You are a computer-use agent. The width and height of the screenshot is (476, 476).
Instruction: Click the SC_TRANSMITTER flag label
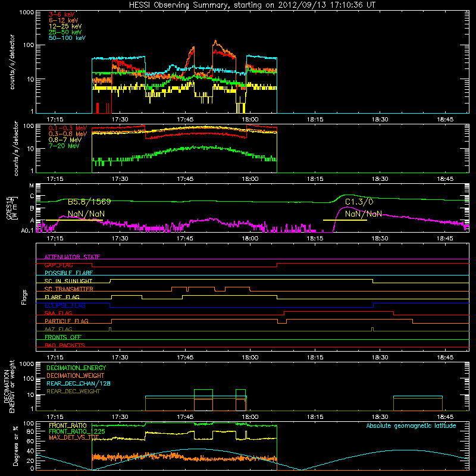coord(69,289)
